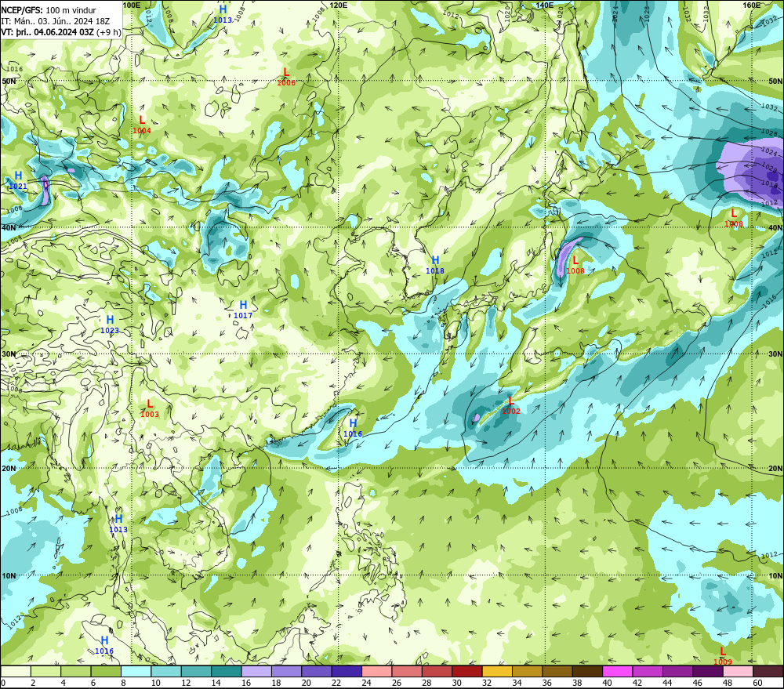
Task: Click the 'VT: þri.. 04.06.2024 03Z (+9 h)' line
Action: (x=61, y=32)
